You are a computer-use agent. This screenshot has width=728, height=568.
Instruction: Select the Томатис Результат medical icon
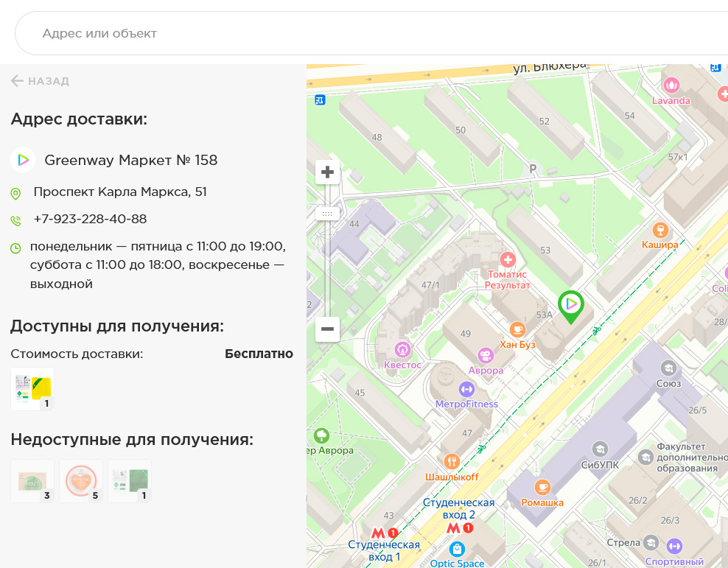click(507, 259)
